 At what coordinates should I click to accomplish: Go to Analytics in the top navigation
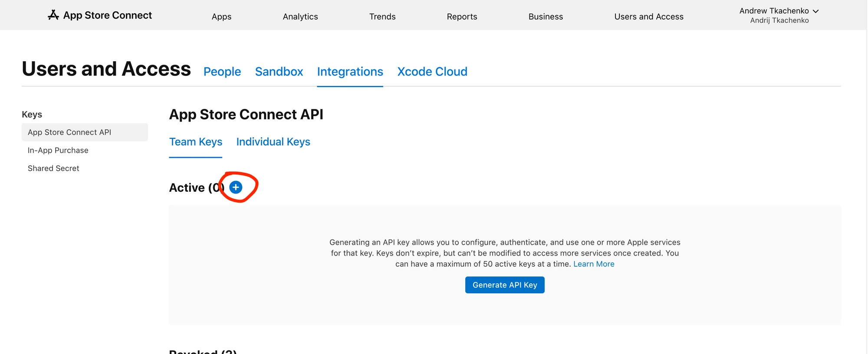(300, 16)
